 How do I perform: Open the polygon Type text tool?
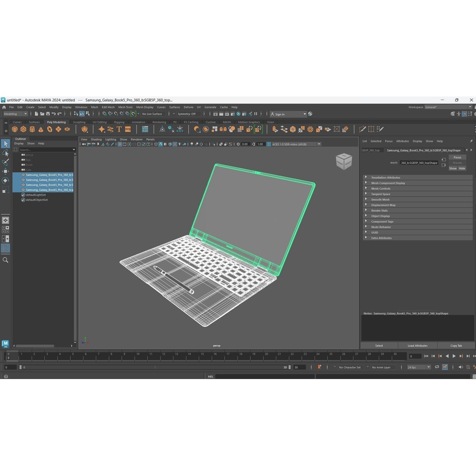pos(119,129)
